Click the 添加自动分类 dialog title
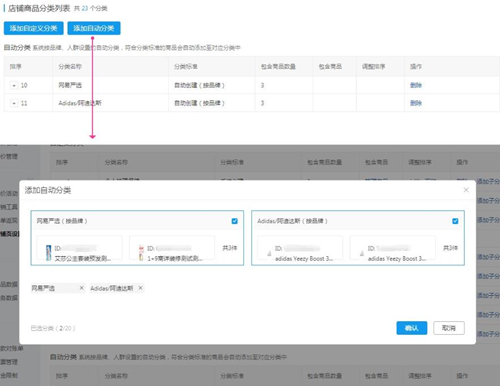 tap(48, 190)
